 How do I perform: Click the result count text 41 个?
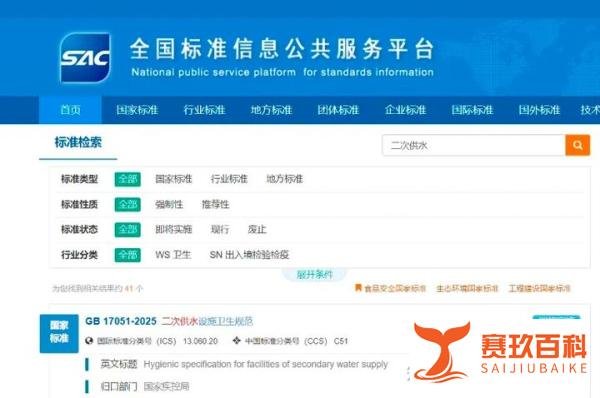tap(134, 289)
